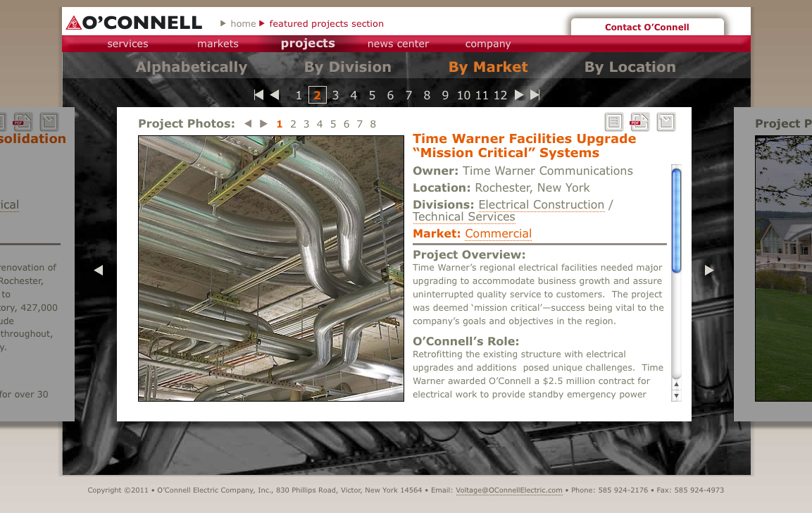Show project photo 4

point(320,124)
